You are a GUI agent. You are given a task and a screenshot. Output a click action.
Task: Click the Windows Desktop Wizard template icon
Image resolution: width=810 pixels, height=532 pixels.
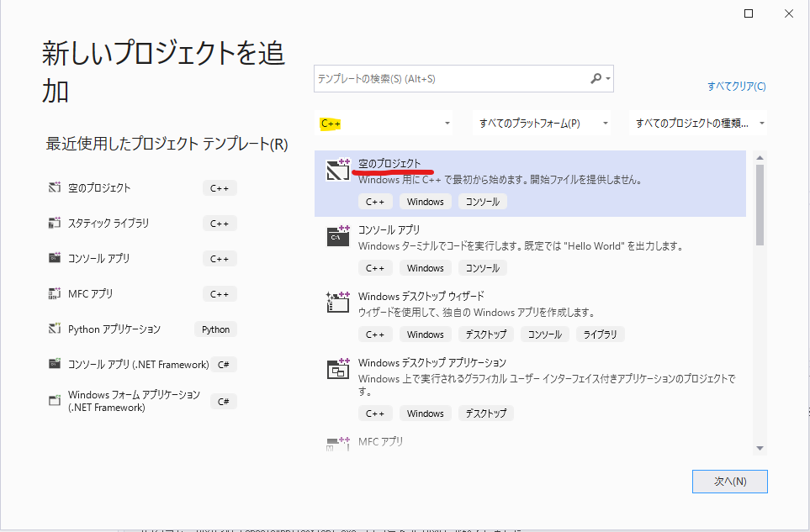coord(337,303)
